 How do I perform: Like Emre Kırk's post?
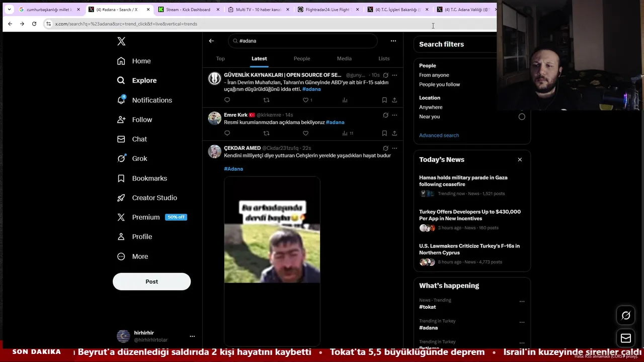pyautogui.click(x=305, y=133)
